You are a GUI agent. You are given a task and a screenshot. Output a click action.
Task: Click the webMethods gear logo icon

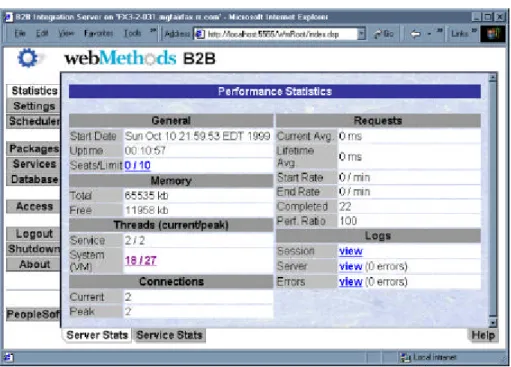(27, 58)
